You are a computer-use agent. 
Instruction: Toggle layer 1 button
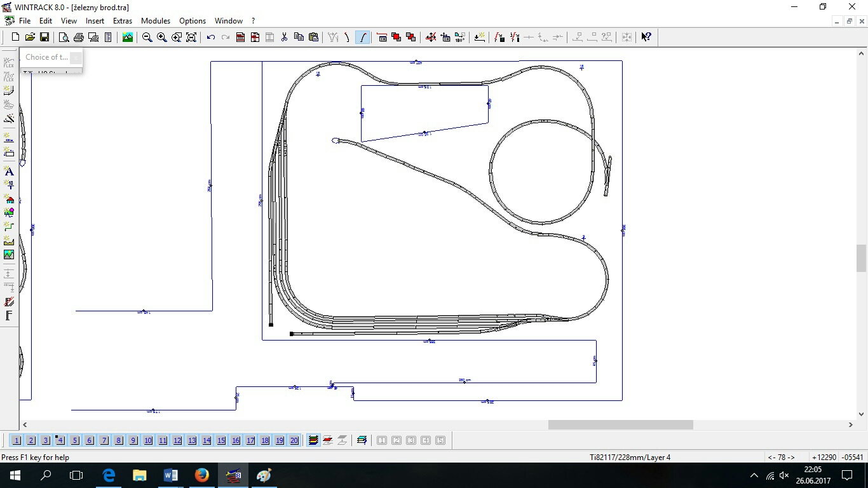17,440
